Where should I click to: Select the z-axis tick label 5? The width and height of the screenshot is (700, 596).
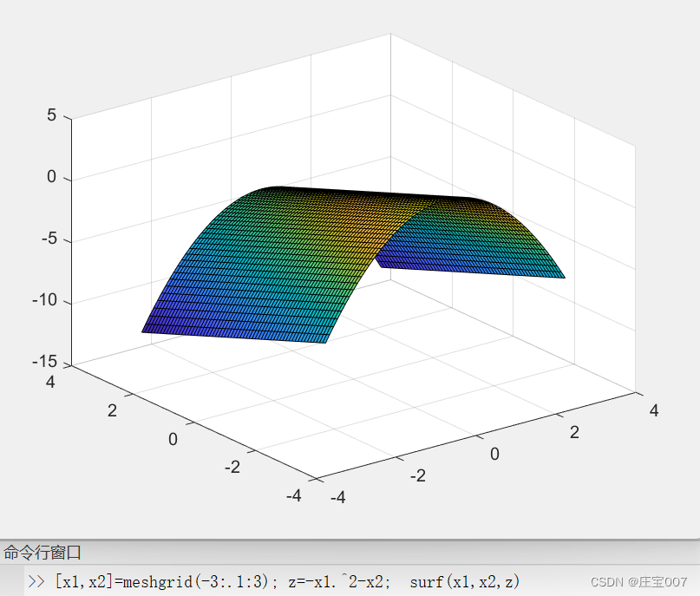pos(52,115)
